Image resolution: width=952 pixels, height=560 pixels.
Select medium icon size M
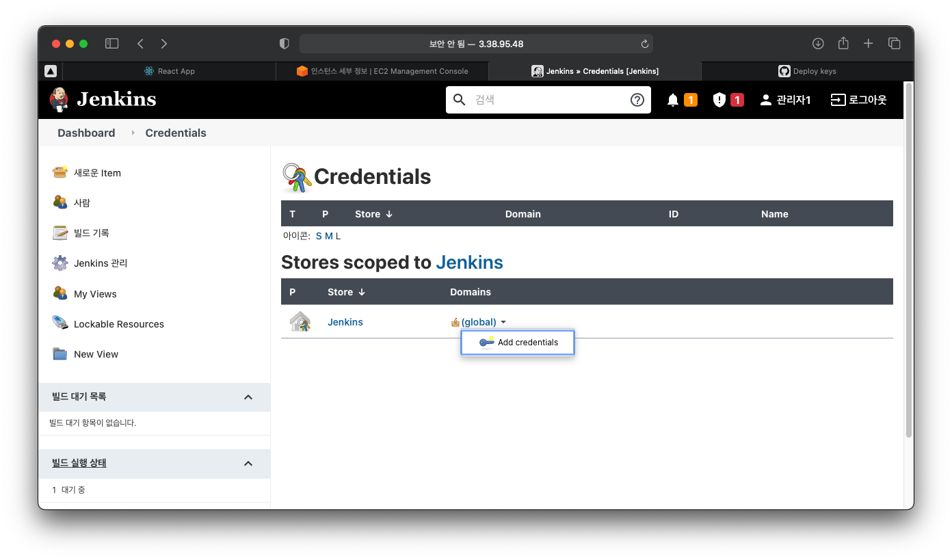tap(328, 236)
